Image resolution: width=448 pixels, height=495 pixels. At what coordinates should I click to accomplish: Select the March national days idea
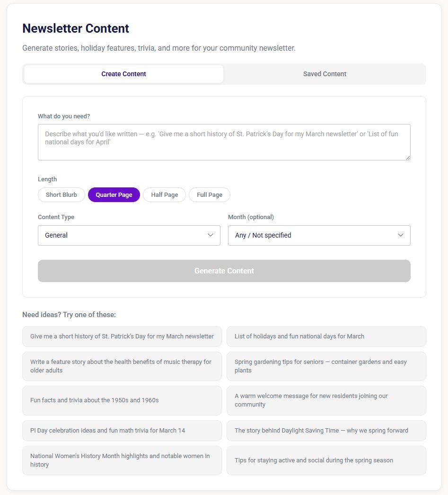(326, 336)
